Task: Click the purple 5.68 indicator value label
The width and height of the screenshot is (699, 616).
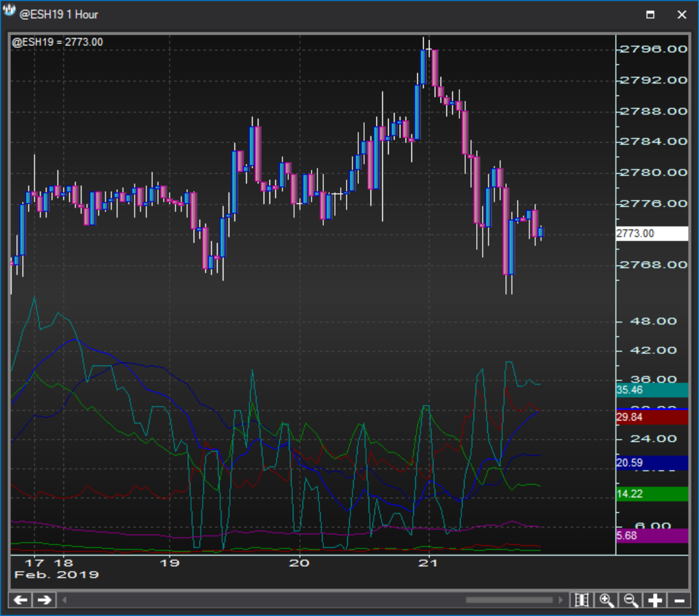Action: click(652, 535)
